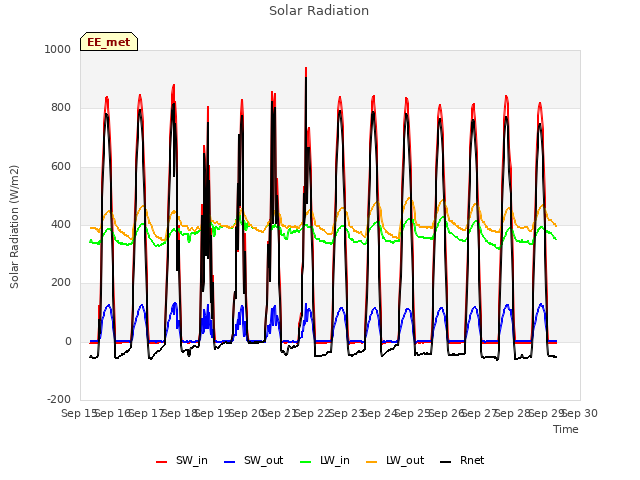Click the Sep 15 x-axis tick label

(x=80, y=413)
